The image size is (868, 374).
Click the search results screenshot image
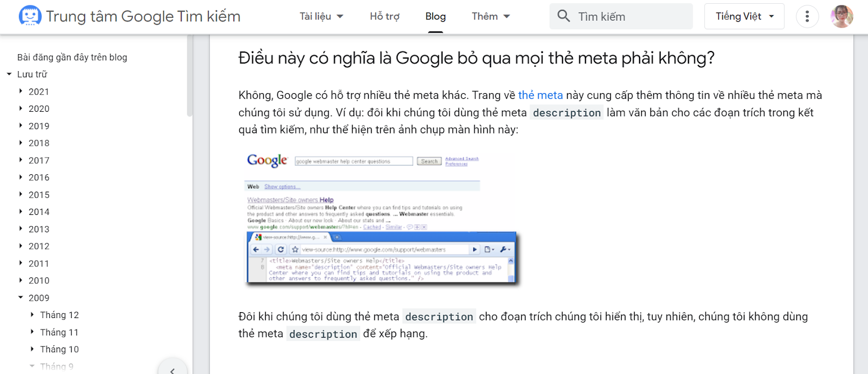click(381, 219)
